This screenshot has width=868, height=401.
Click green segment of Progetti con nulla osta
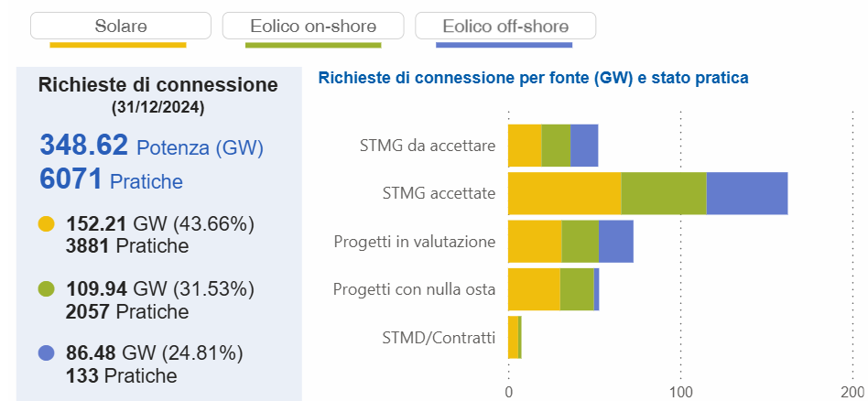[577, 289]
